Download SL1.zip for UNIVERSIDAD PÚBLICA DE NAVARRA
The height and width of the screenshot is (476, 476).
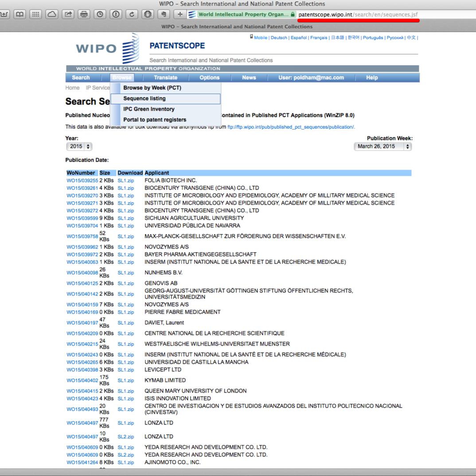click(126, 226)
